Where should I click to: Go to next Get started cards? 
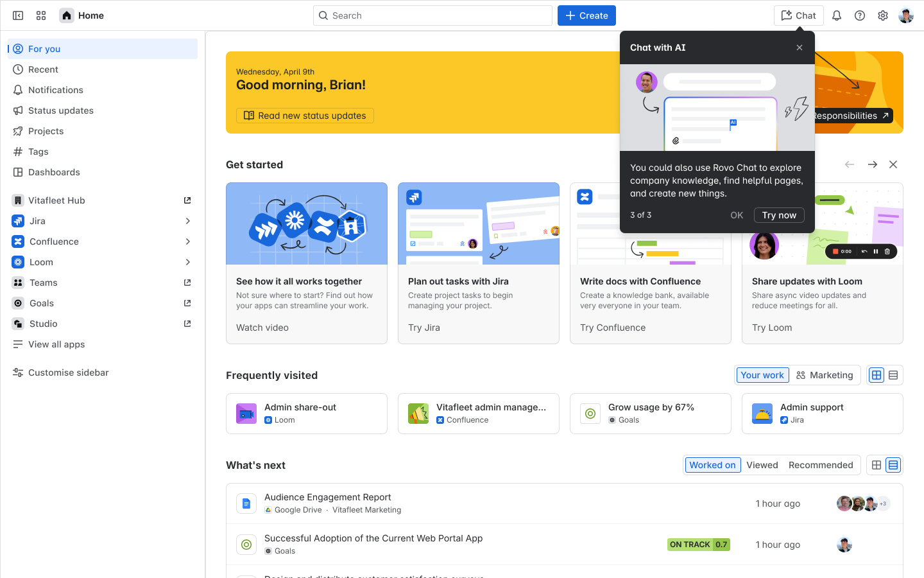click(873, 164)
